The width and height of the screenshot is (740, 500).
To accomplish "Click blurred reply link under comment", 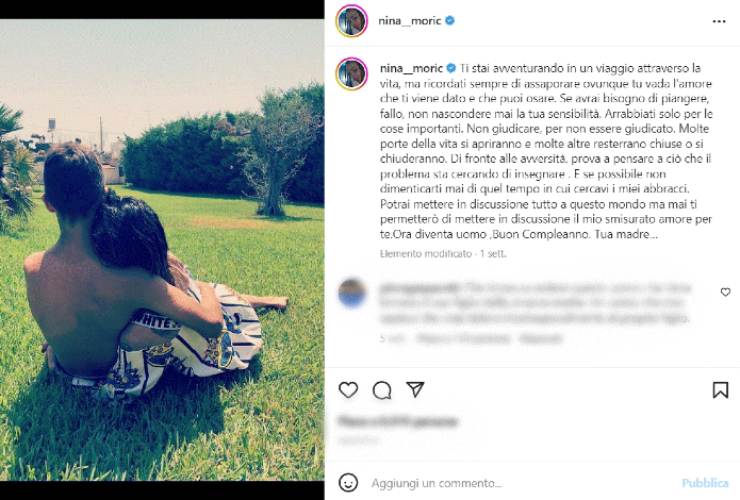I will (x=541, y=339).
